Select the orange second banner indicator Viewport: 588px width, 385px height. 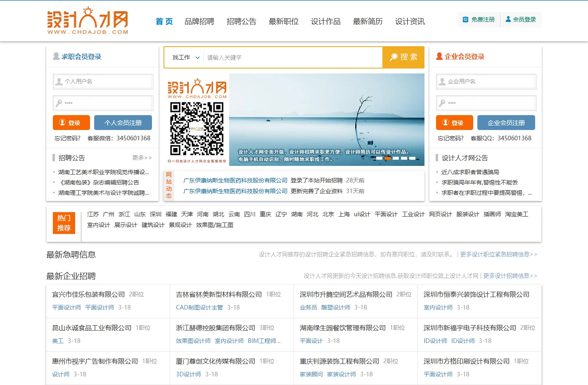387,158
